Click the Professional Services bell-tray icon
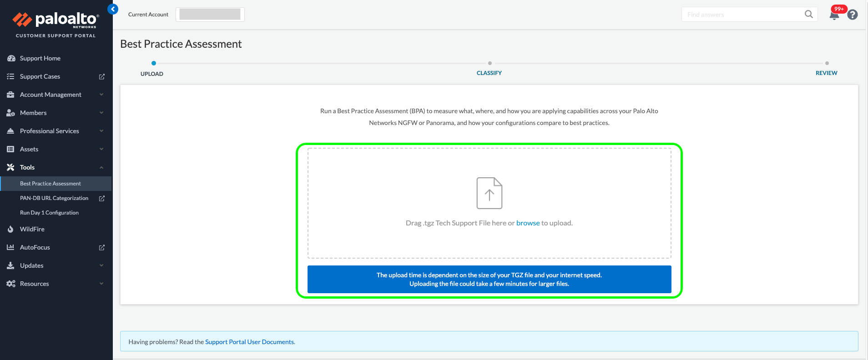The height and width of the screenshot is (360, 868). point(10,131)
